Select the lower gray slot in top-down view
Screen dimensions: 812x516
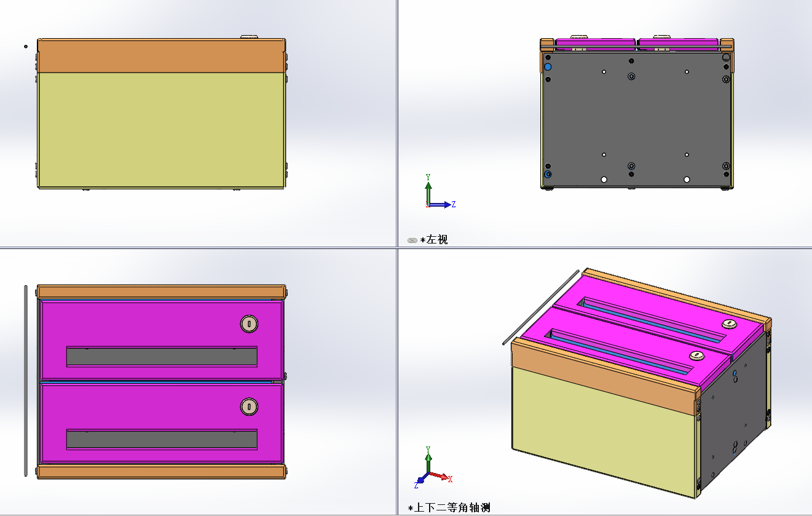pos(162,439)
